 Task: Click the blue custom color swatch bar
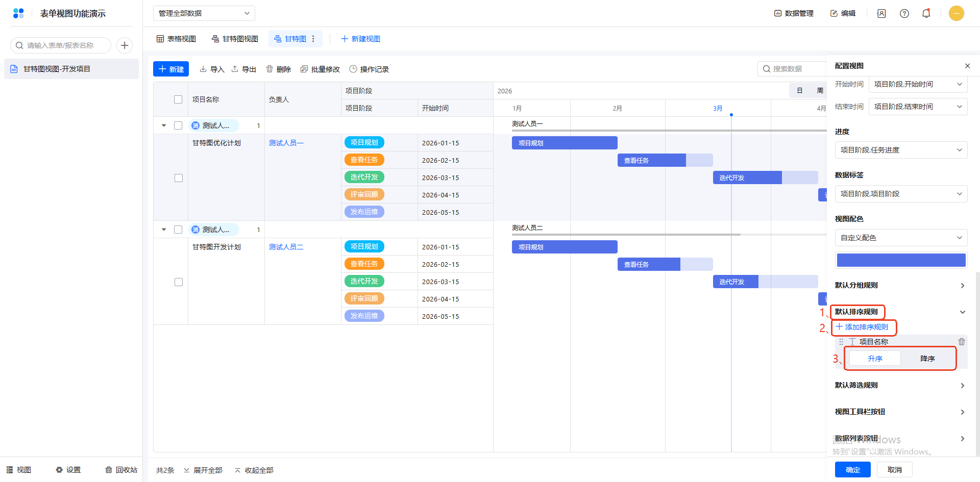[x=901, y=260]
